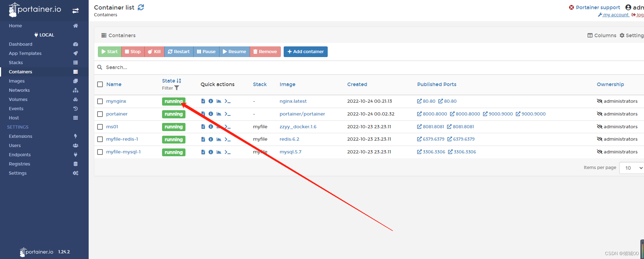View myfile-mysql-1 stats icon
Screen dimensions: 644x259
pyautogui.click(x=219, y=152)
